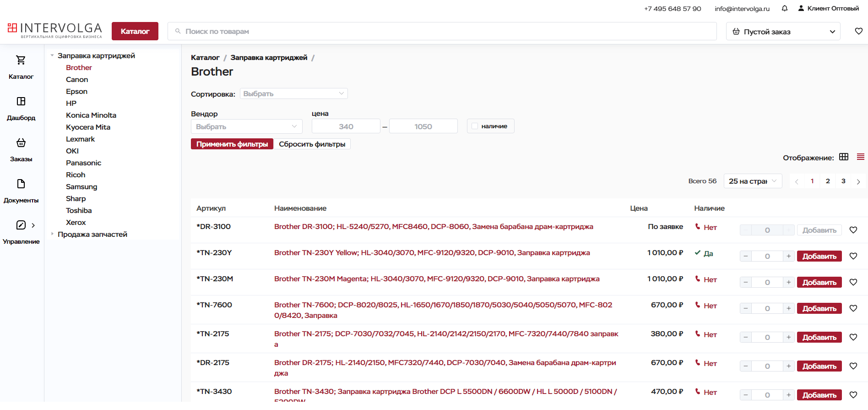Screen dimensions: 868x410
Task: Focus the Поиск по товарам search field
Action: (x=442, y=31)
